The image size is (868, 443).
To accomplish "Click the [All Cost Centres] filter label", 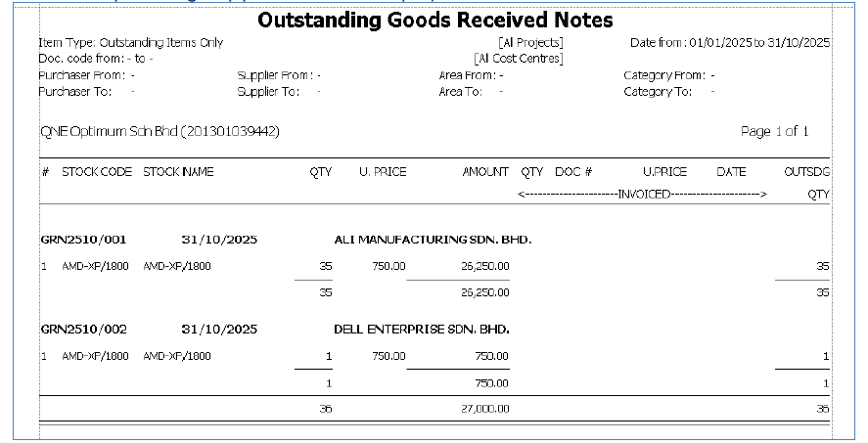I will coord(518,59).
